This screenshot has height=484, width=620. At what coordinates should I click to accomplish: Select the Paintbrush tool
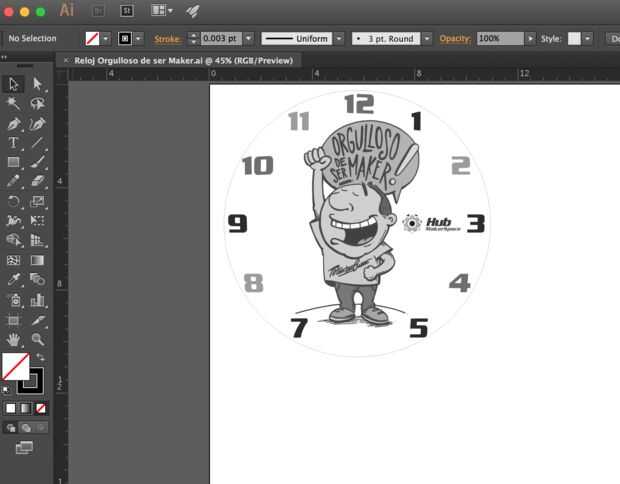point(38,162)
